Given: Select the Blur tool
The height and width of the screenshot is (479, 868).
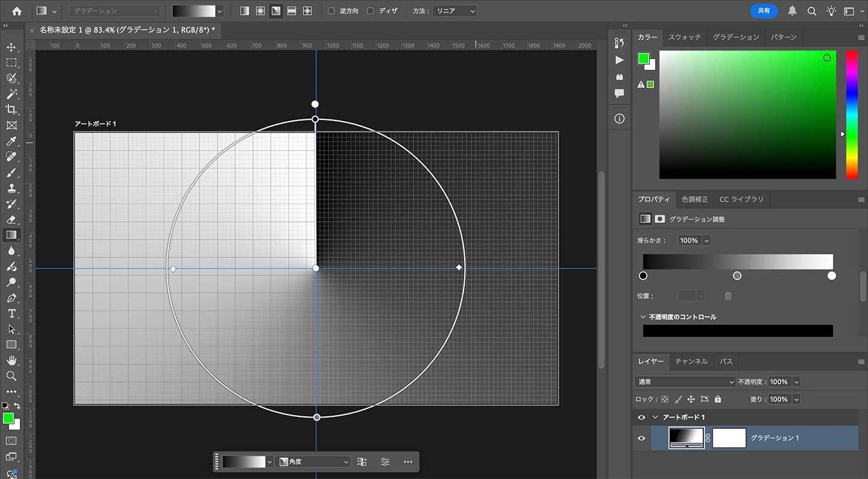Looking at the screenshot, I should [x=11, y=251].
